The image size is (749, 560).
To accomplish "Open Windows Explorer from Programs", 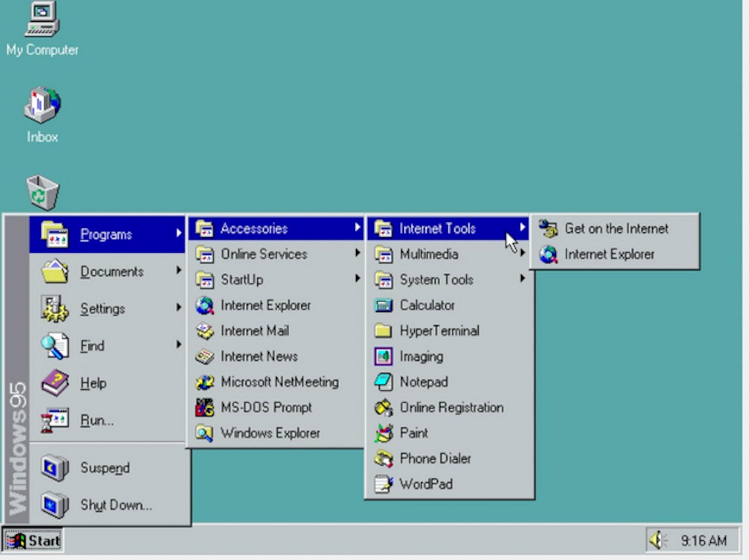I will [270, 433].
